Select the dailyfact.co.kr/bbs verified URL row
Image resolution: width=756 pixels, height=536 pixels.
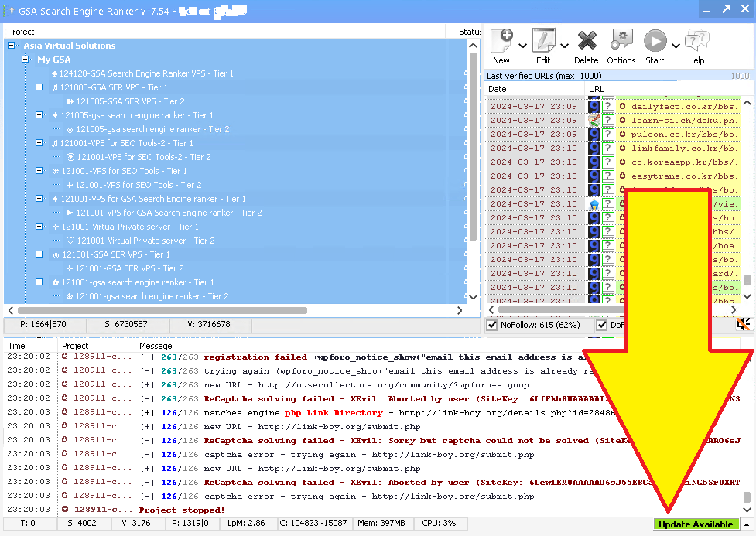(613, 107)
